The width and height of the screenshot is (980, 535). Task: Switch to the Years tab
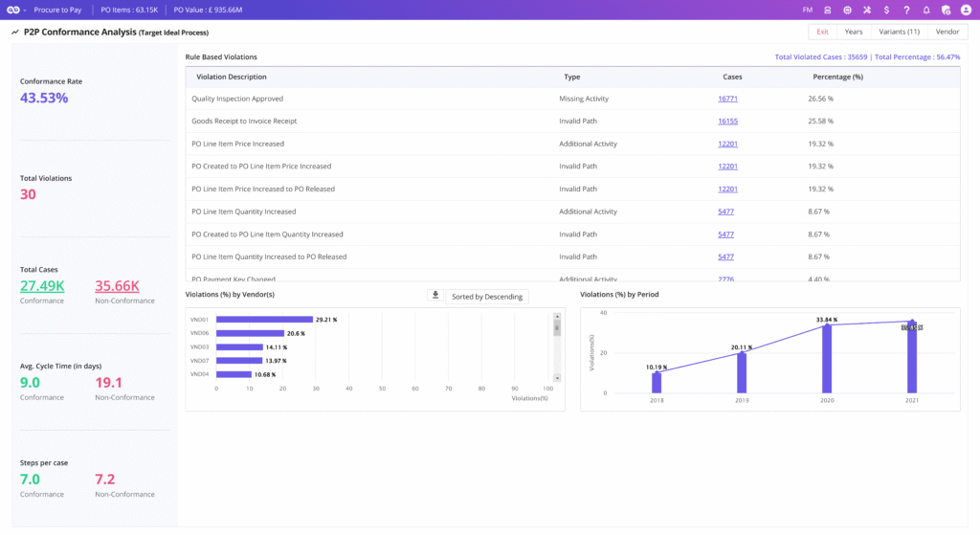[x=853, y=32]
